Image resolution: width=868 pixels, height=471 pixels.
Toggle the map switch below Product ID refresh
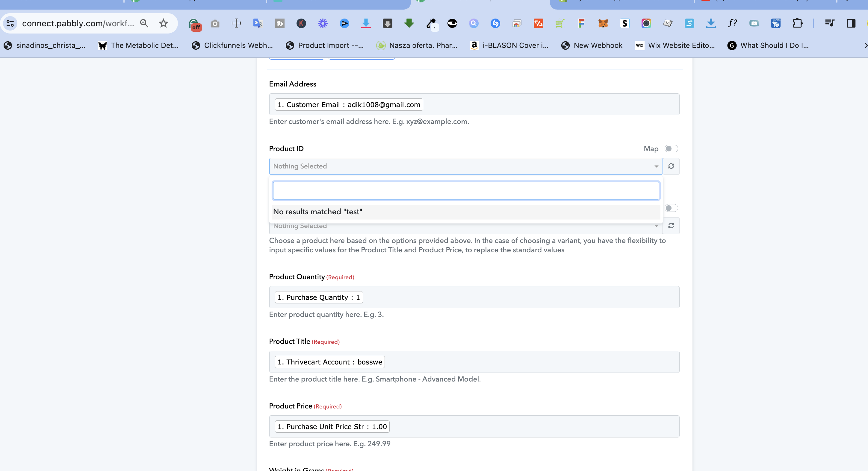(671, 208)
